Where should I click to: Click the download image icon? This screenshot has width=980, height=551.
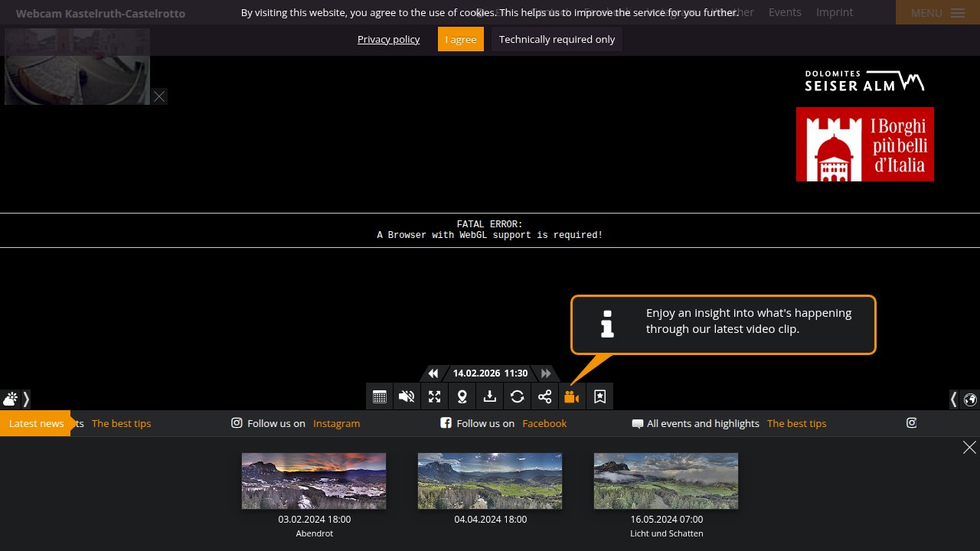click(490, 396)
